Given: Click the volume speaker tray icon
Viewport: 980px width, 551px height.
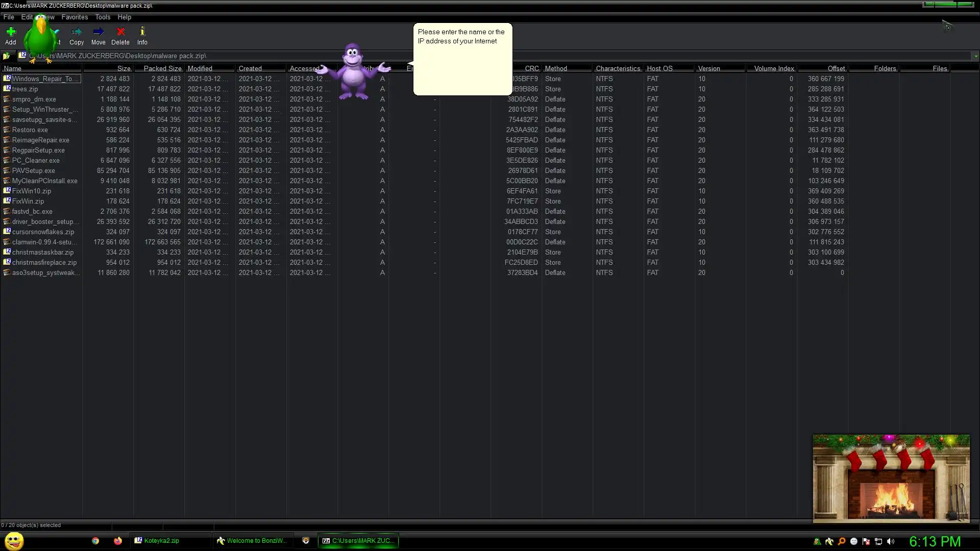Looking at the screenshot, I should 891,541.
